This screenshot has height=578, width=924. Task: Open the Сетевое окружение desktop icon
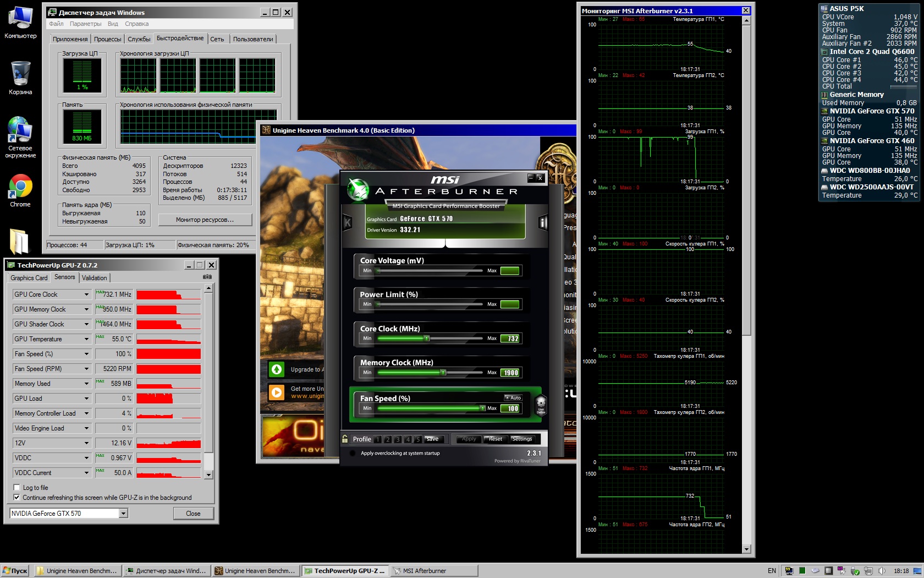[20, 137]
